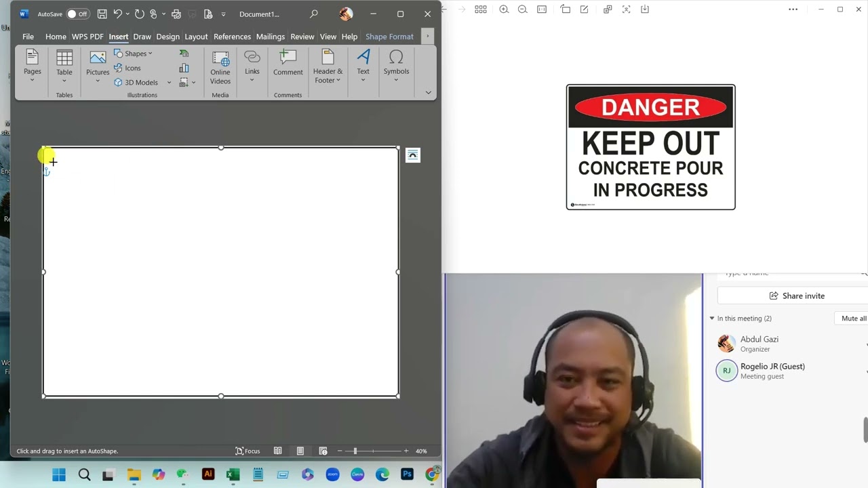Screen dimensions: 868x488
Task: Select participant Rogelio JR (Guest)
Action: coord(773,371)
